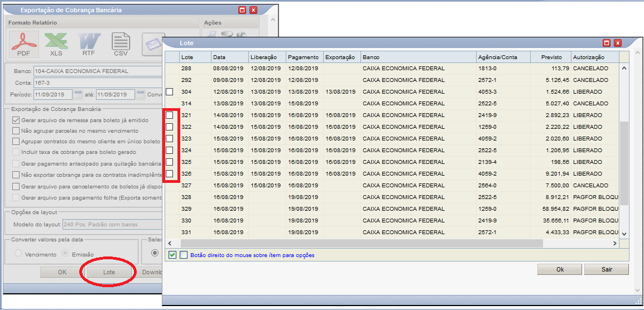Tick the checkbox for lote 323
This screenshot has width=644, height=310.
coord(169,138)
